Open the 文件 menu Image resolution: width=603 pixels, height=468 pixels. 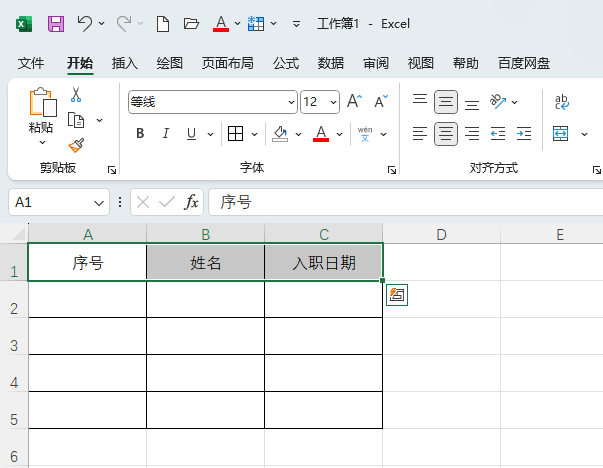coord(31,63)
